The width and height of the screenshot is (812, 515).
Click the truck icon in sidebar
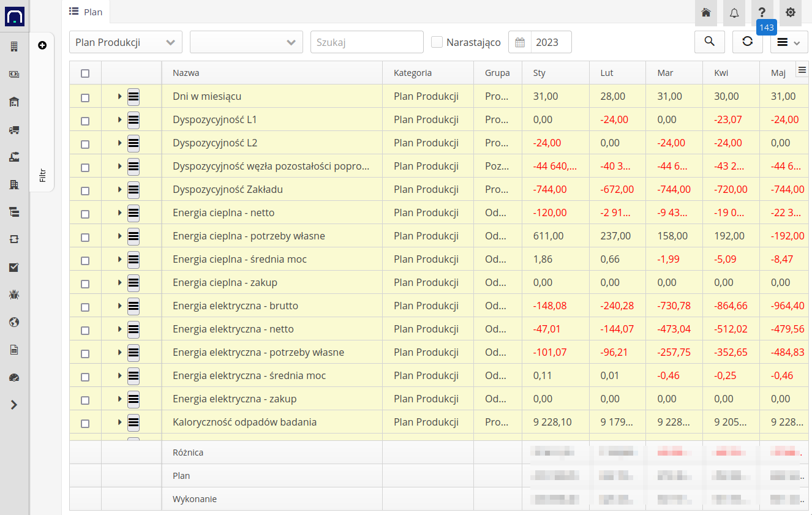14,129
